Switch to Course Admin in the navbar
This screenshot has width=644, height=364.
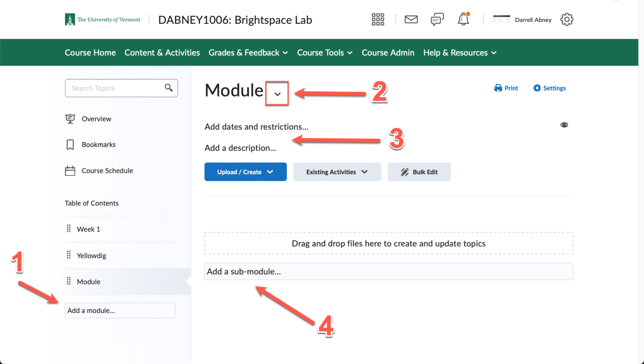(x=387, y=52)
